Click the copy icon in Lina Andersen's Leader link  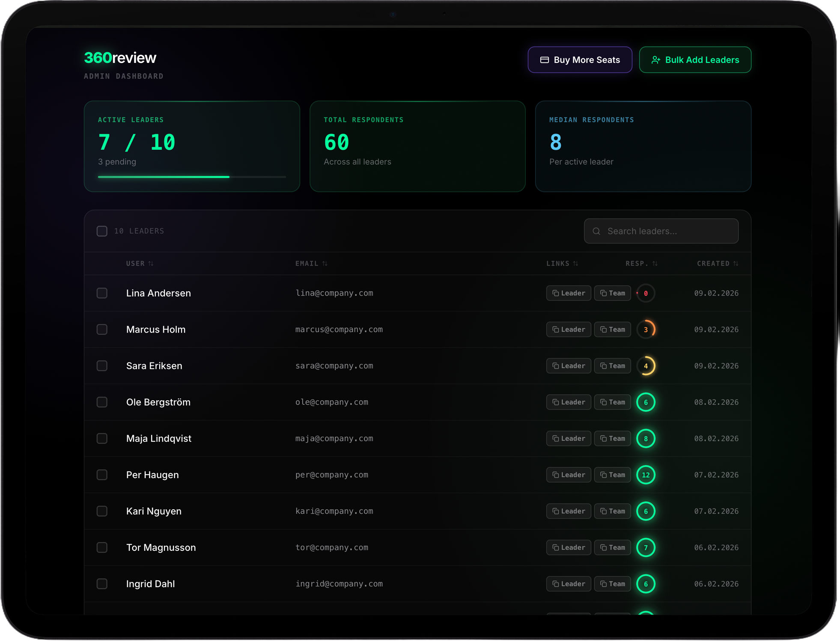tap(555, 293)
